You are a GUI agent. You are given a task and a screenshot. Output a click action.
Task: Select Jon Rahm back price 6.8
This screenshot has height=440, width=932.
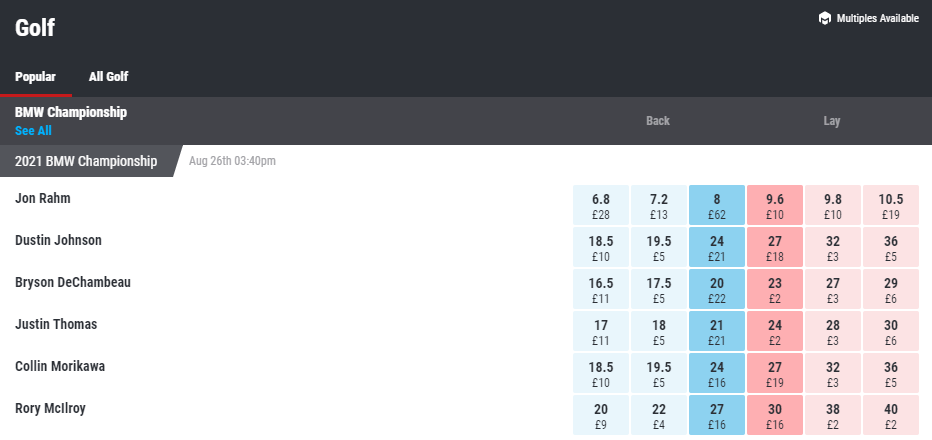pyautogui.click(x=601, y=205)
